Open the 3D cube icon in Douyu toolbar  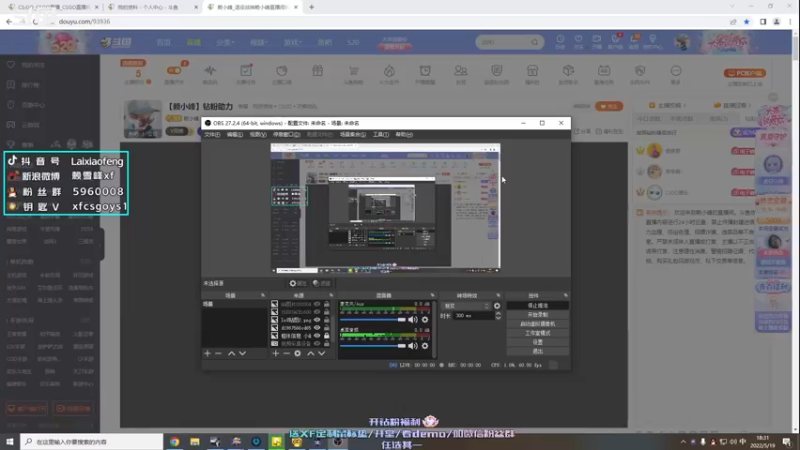point(568,71)
